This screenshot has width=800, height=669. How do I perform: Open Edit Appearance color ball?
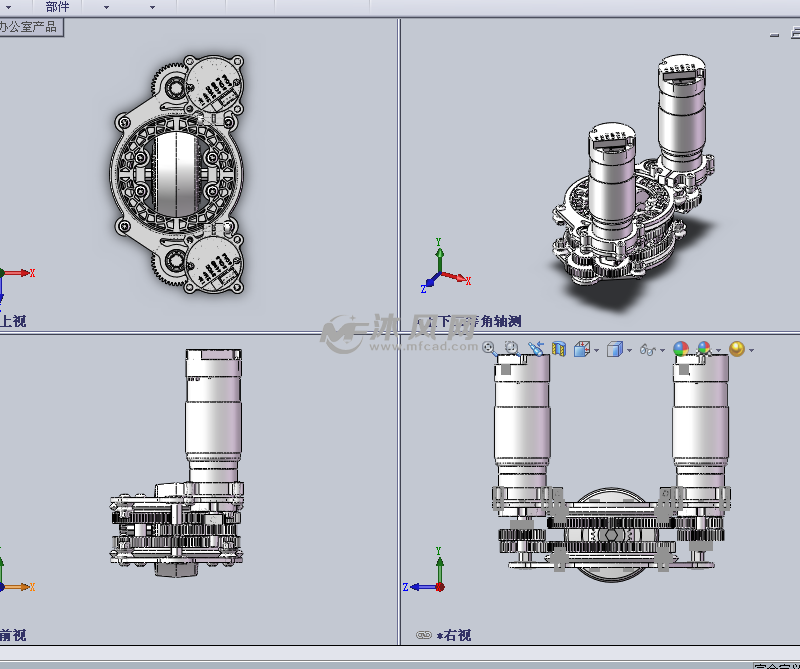681,349
